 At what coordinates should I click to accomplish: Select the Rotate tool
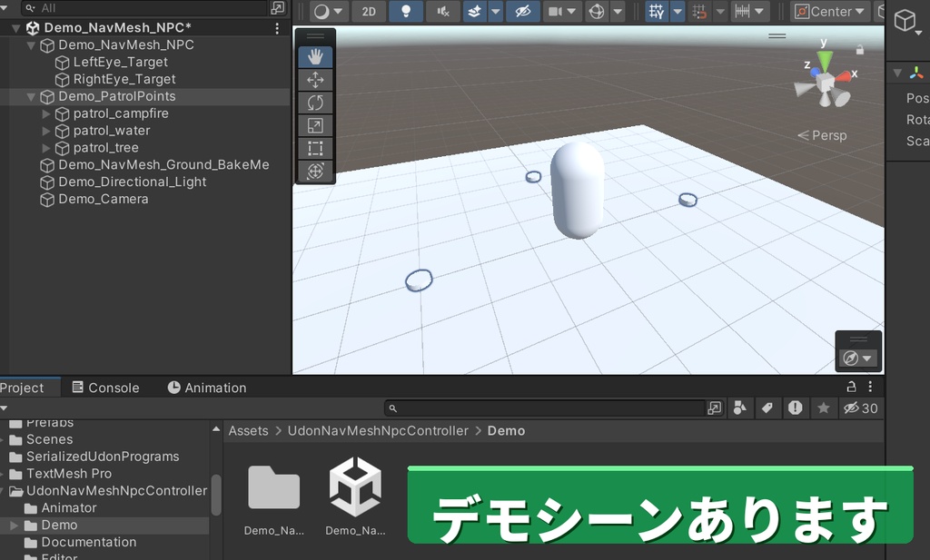coord(315,103)
